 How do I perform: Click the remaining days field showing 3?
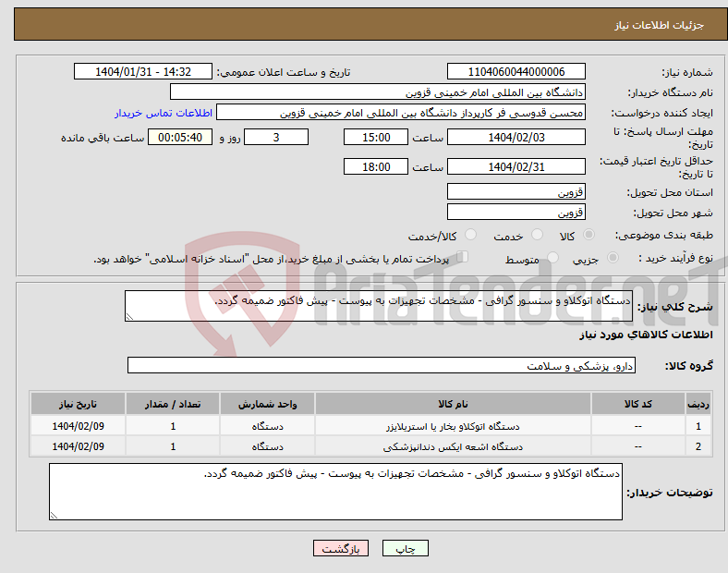tap(276, 137)
